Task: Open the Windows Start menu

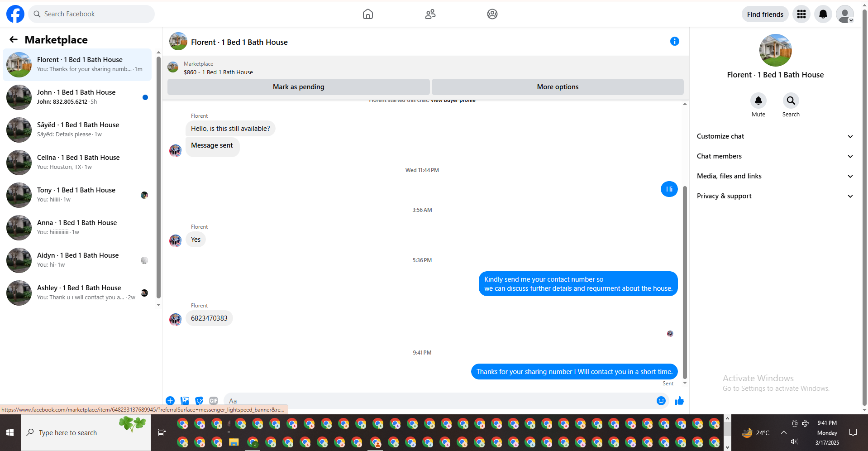Action: tap(10, 433)
